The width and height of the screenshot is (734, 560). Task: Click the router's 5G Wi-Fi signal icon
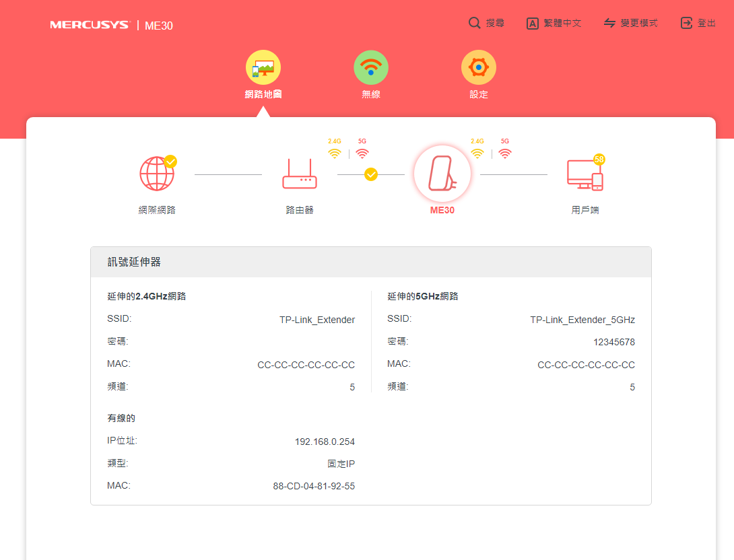[362, 153]
